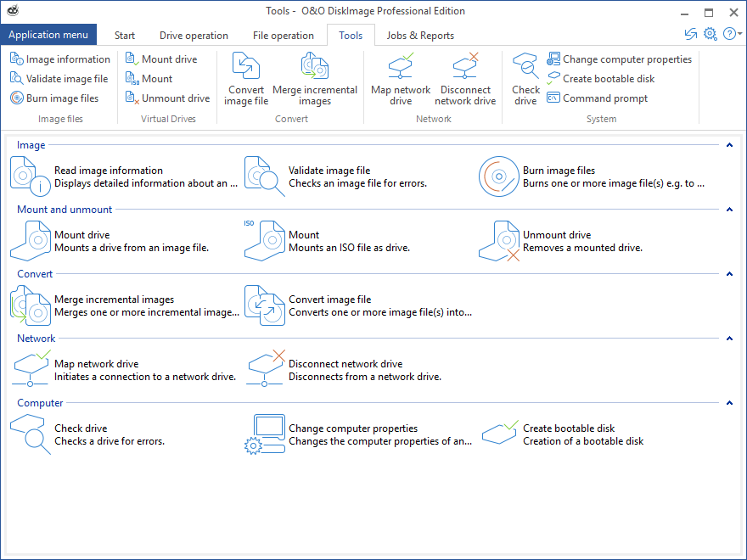
Task: Select Validate image file in the ribbon
Action: point(59,79)
